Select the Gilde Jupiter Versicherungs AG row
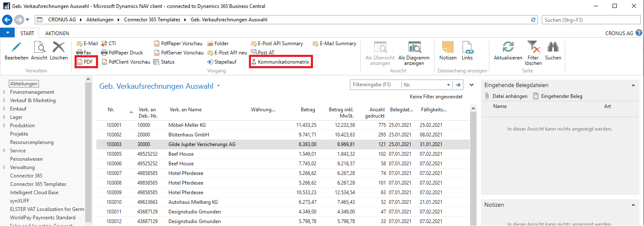 283,144
